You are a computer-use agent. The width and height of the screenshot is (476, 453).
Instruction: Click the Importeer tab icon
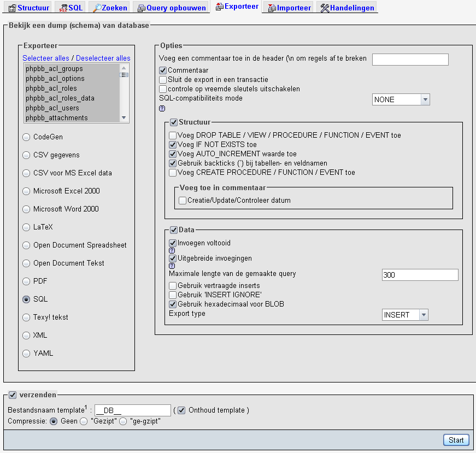tap(271, 8)
